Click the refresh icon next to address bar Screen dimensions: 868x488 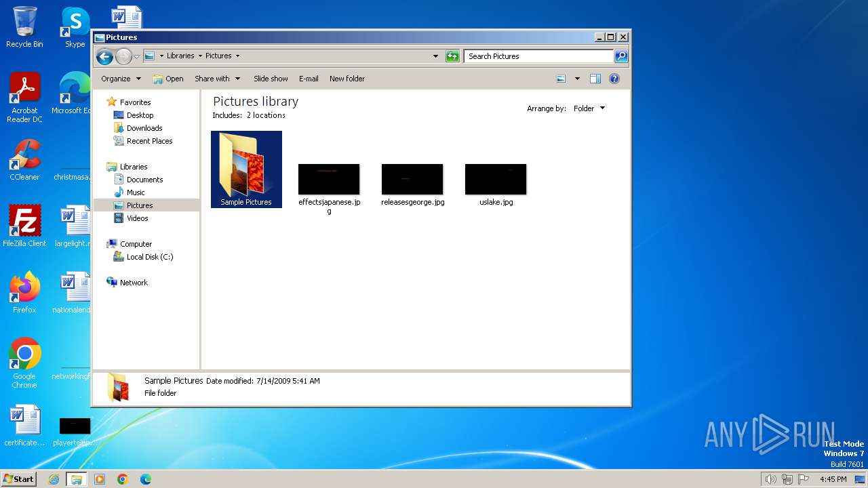pos(452,56)
